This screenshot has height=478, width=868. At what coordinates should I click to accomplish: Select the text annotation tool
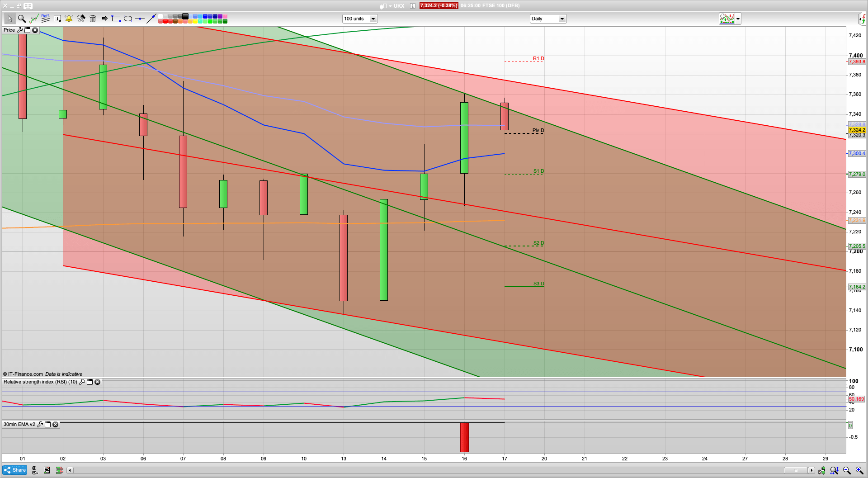[57, 19]
